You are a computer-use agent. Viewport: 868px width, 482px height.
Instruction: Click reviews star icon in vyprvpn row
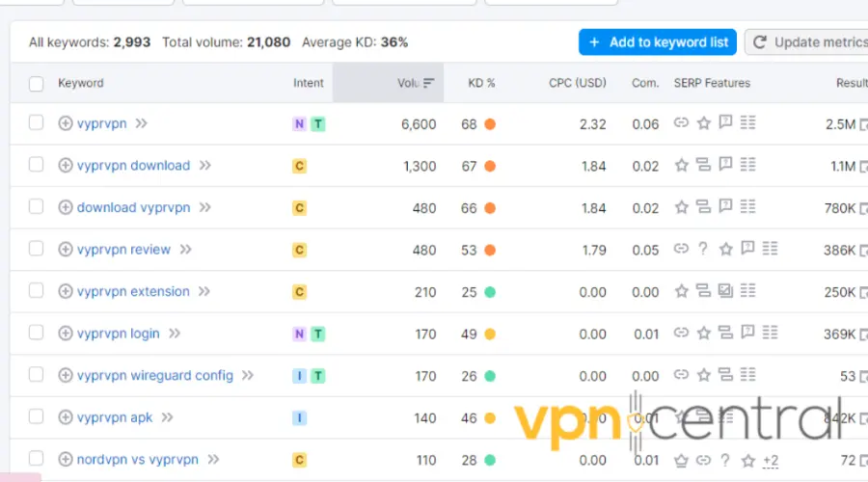704,122
